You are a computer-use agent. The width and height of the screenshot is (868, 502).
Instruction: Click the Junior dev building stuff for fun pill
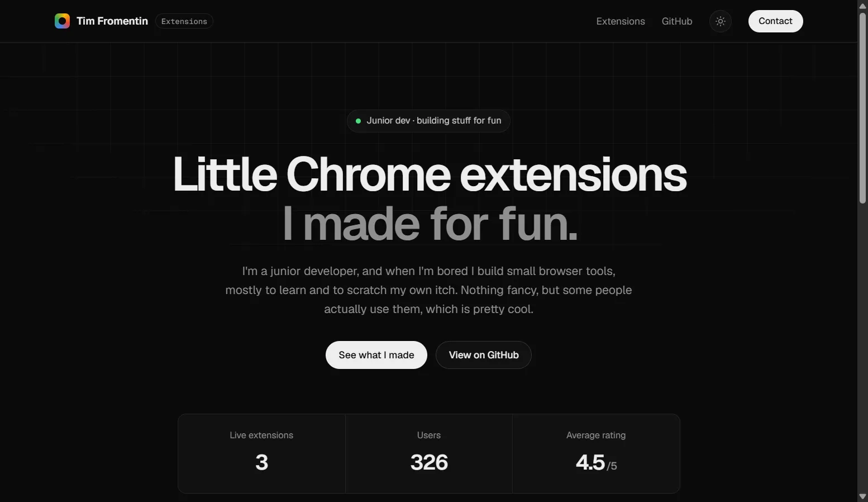click(x=428, y=121)
